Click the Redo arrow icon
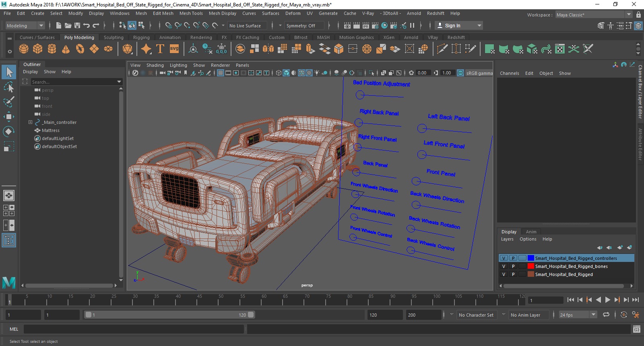The height and width of the screenshot is (346, 644). [x=96, y=25]
